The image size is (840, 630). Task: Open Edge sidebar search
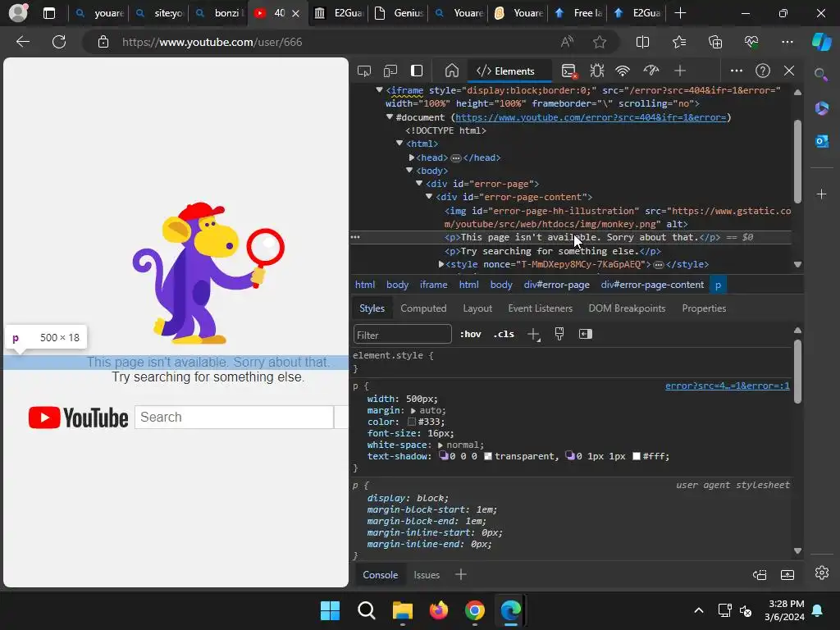coord(821,75)
